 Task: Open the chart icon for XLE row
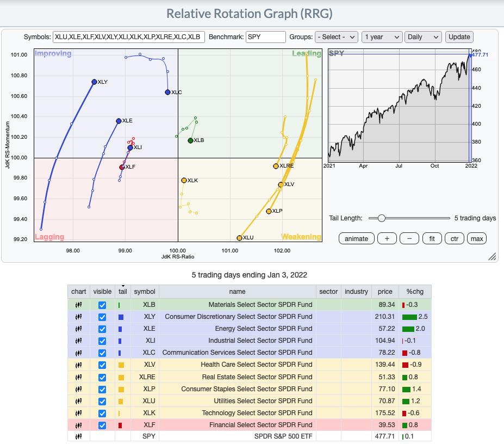tap(79, 329)
